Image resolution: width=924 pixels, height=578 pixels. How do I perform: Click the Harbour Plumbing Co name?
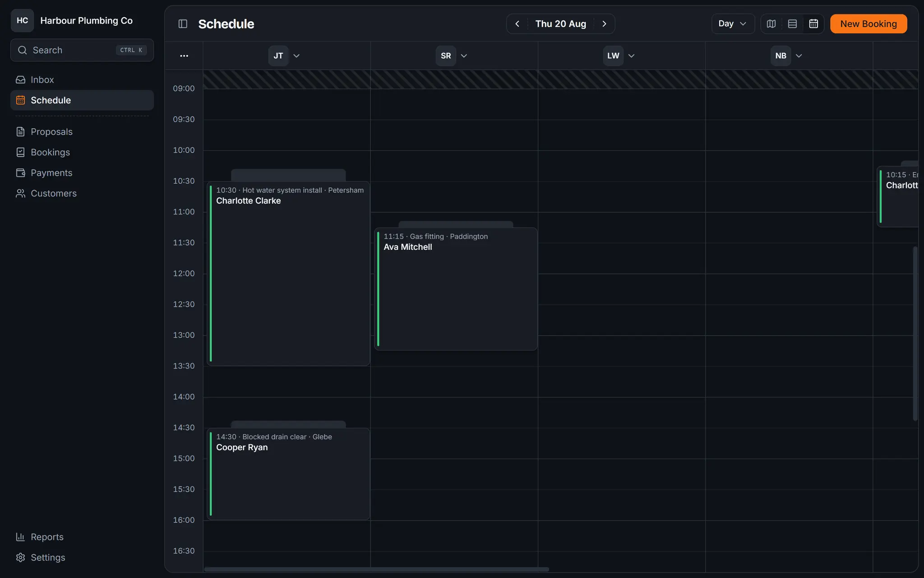[x=87, y=20]
